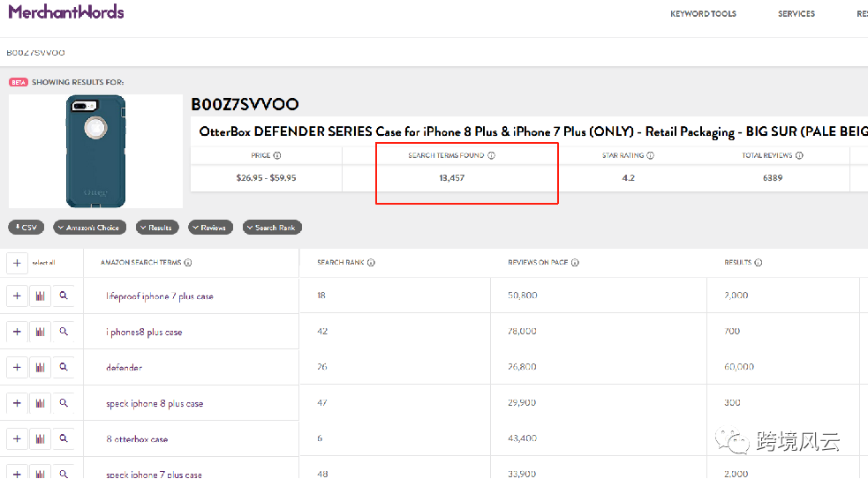
Task: Go to MerchantWords home logo
Action: [66, 12]
